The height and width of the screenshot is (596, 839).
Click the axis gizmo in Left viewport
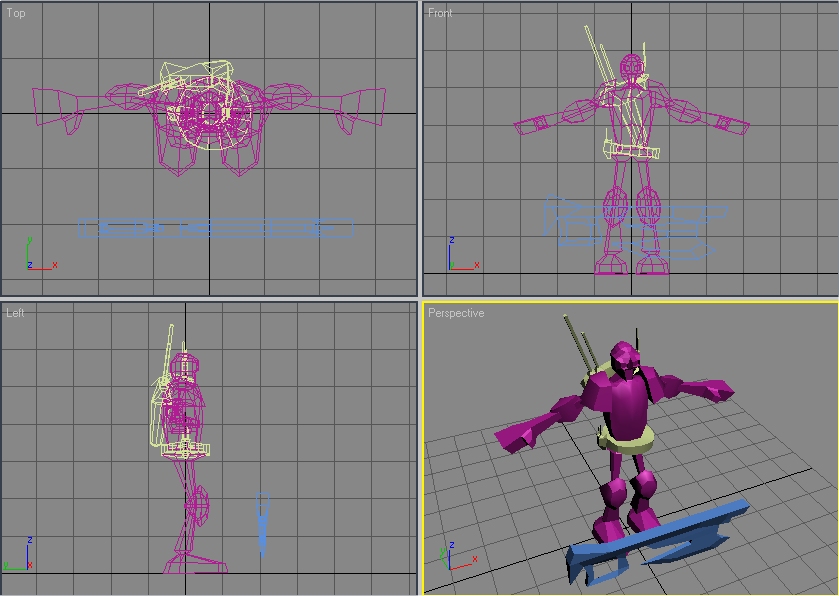click(18, 554)
